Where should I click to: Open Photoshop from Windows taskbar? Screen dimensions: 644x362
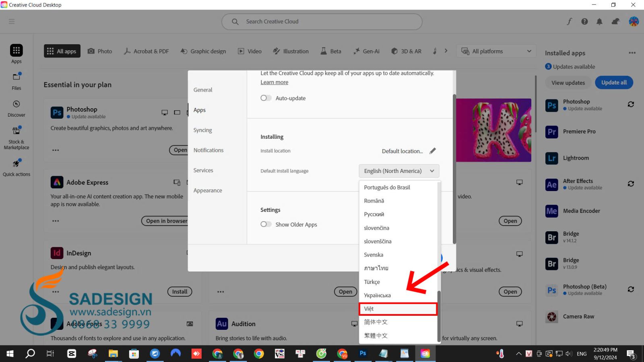coord(363,354)
